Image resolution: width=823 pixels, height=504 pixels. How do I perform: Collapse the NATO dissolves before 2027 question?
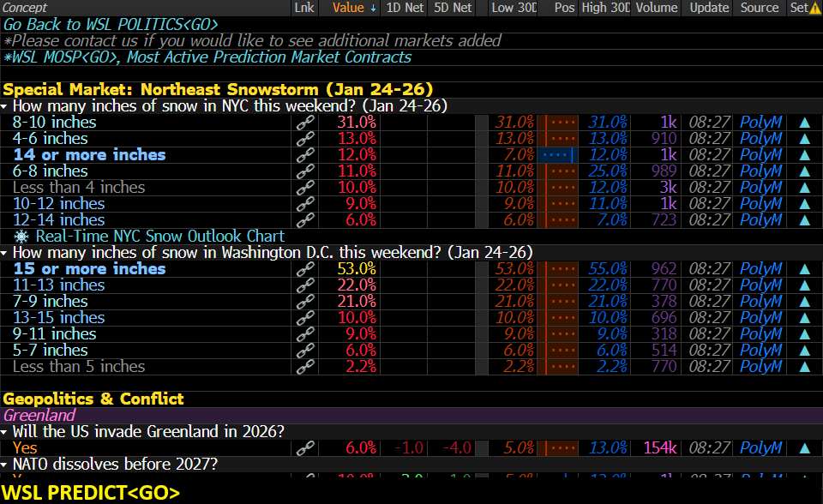coord(4,465)
